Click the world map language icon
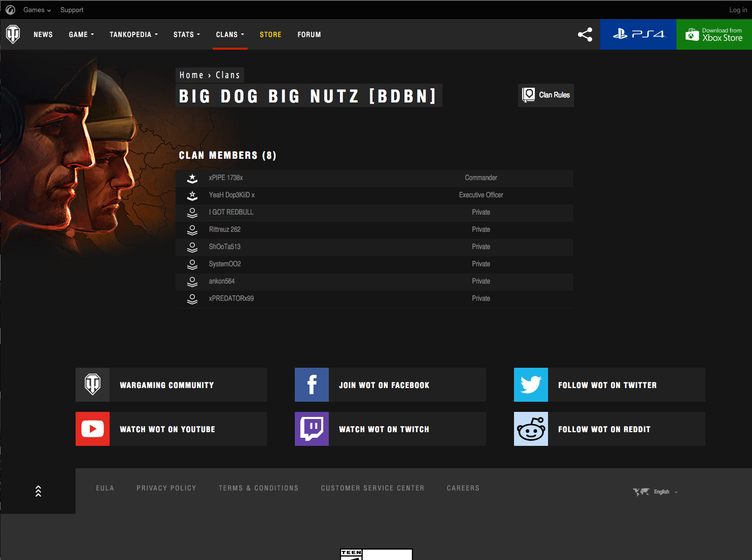 pyautogui.click(x=641, y=492)
